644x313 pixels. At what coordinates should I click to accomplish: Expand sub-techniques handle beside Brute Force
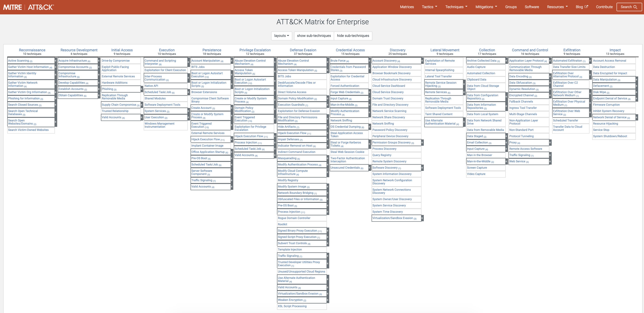[x=370, y=61]
